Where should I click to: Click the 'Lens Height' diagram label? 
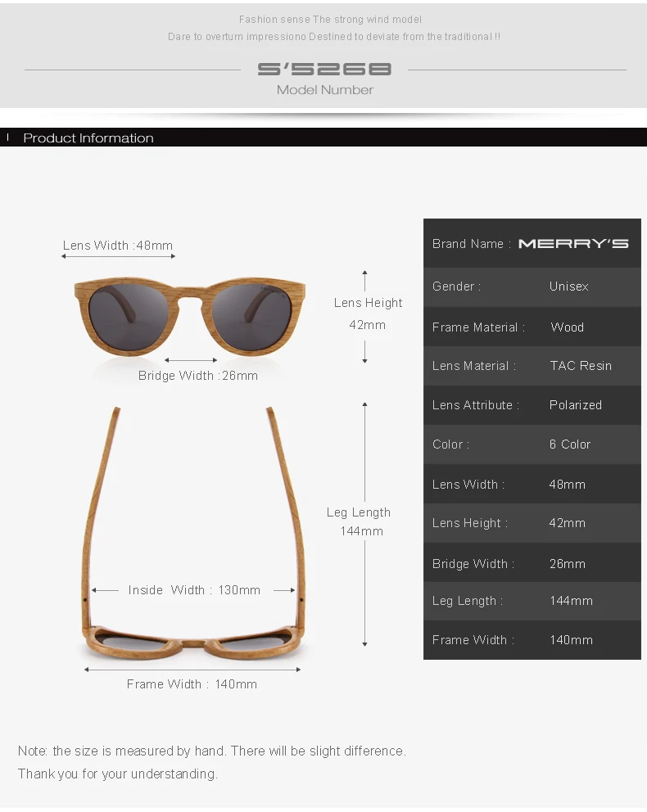[368, 302]
